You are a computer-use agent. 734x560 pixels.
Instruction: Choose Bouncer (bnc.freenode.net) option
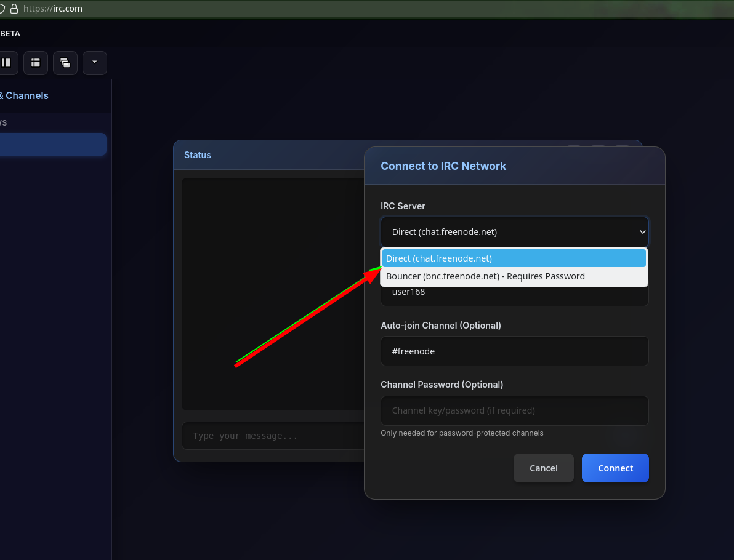514,276
